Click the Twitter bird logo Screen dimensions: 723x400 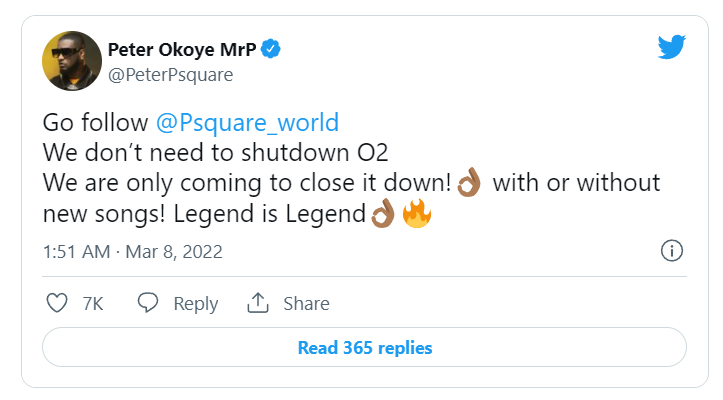(x=671, y=47)
